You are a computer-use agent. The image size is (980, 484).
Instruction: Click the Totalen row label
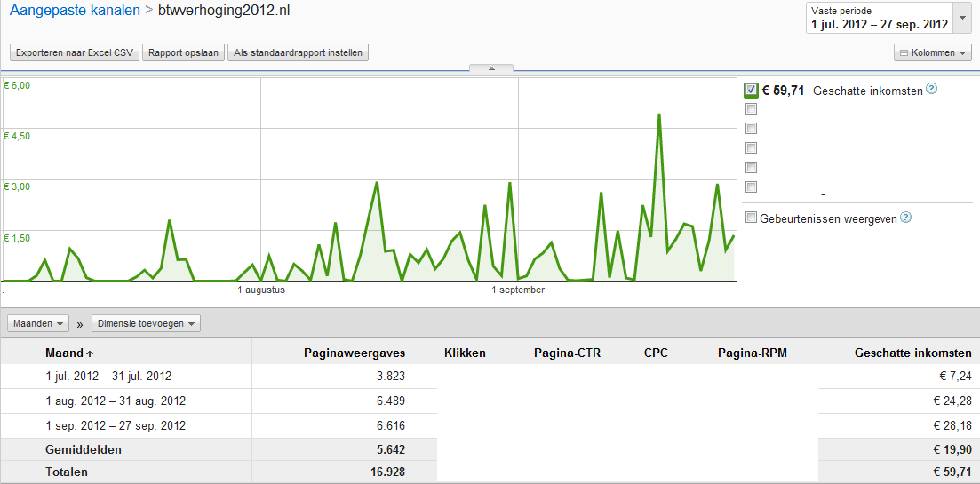(67, 472)
